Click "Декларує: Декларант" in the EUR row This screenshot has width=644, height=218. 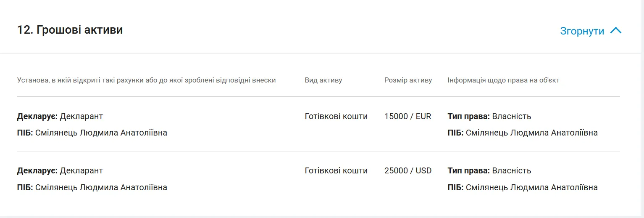(60, 117)
